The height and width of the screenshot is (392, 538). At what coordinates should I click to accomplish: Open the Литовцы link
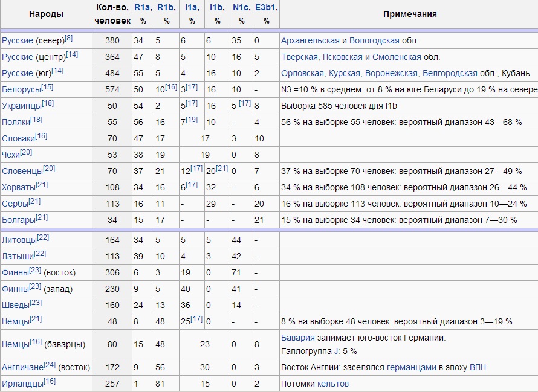click(x=19, y=240)
